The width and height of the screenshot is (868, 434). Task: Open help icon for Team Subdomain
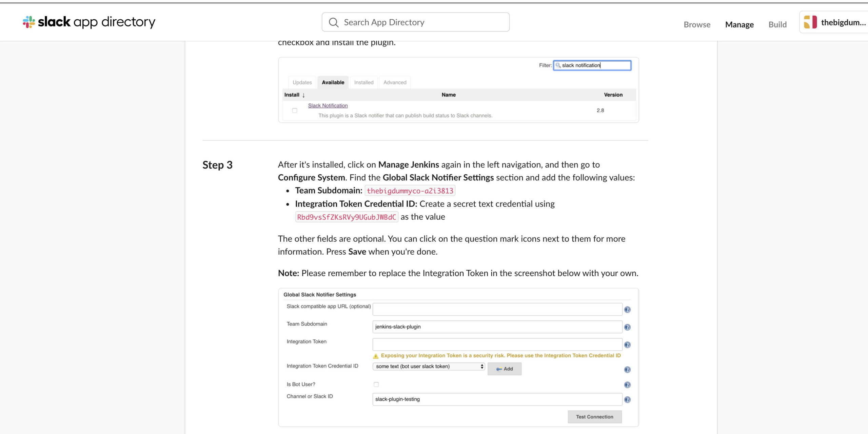pos(627,327)
